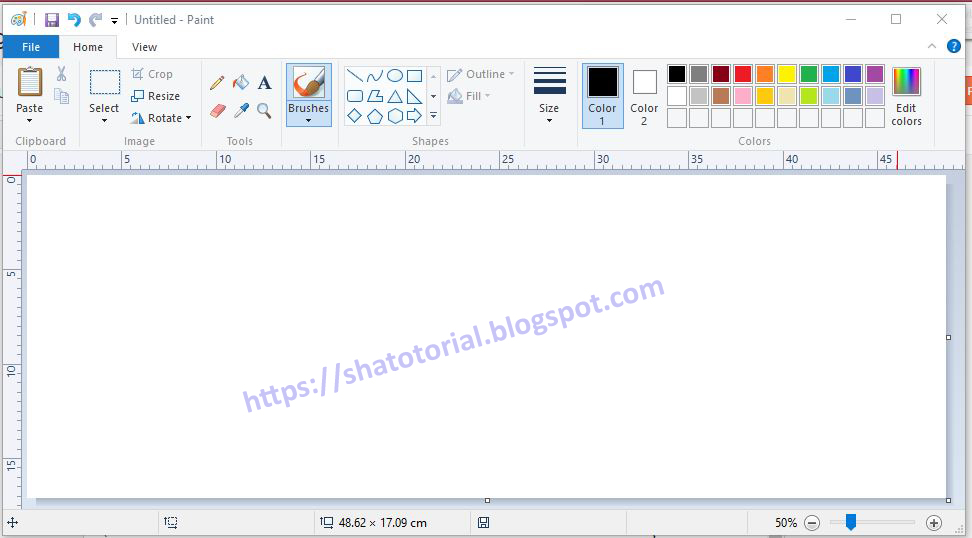This screenshot has width=972, height=538.
Task: Open the File menu
Action: [31, 47]
